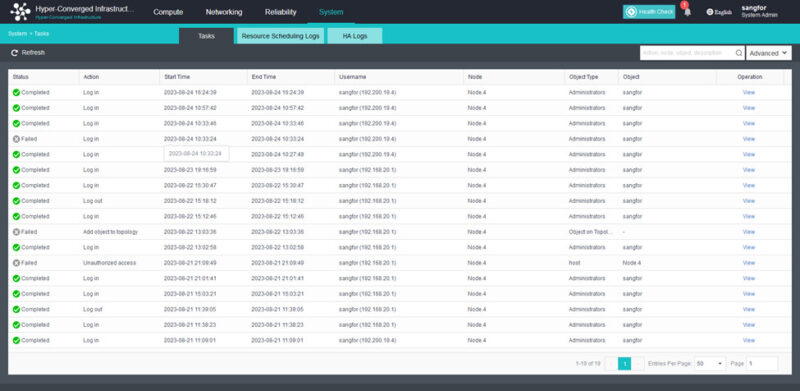This screenshot has width=800, height=391.
Task: Click Completed icon of 15:18:12 Log out row
Action: (x=16, y=201)
